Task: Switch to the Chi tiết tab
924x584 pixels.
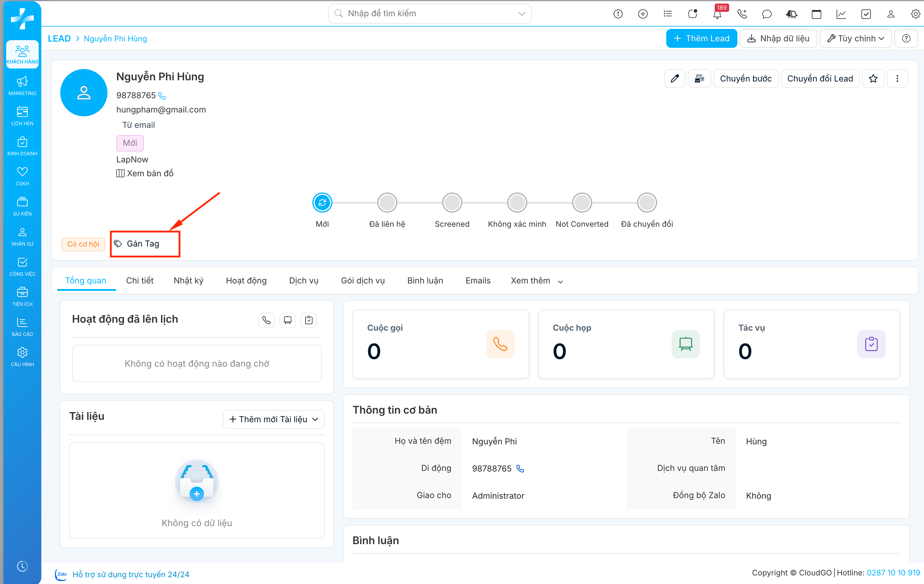Action: (140, 281)
